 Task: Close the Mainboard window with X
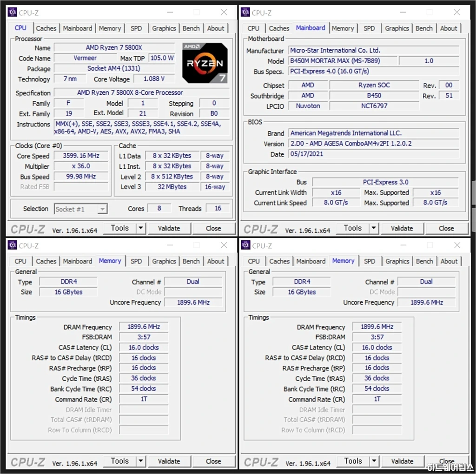pos(457,12)
